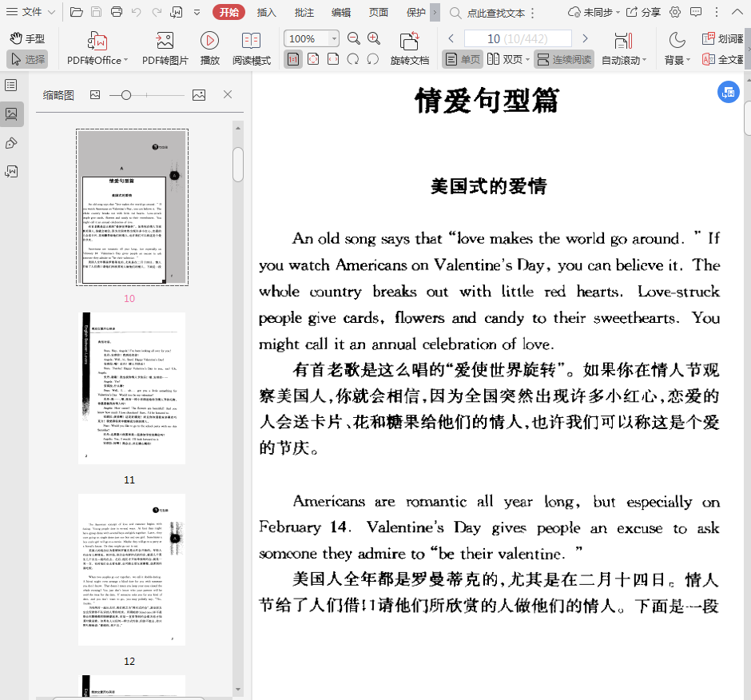The height and width of the screenshot is (700, 751).
Task: Click the open folder icon
Action: click(76, 12)
